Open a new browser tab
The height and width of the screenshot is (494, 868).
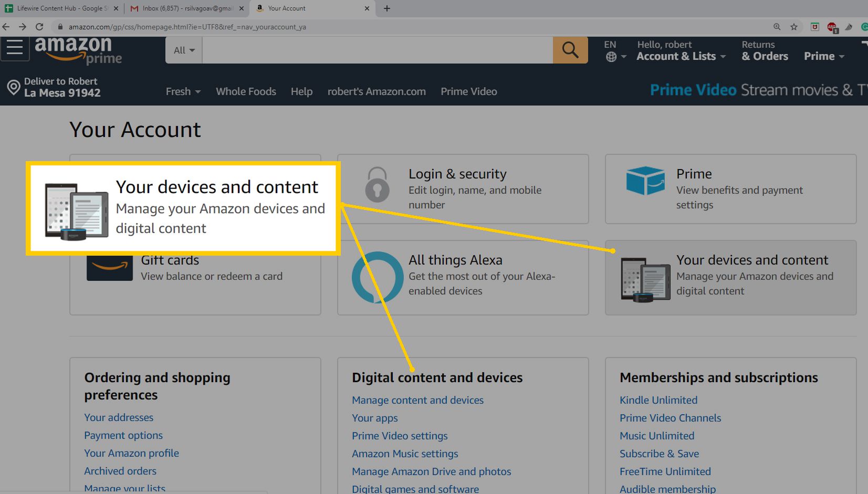pos(387,8)
